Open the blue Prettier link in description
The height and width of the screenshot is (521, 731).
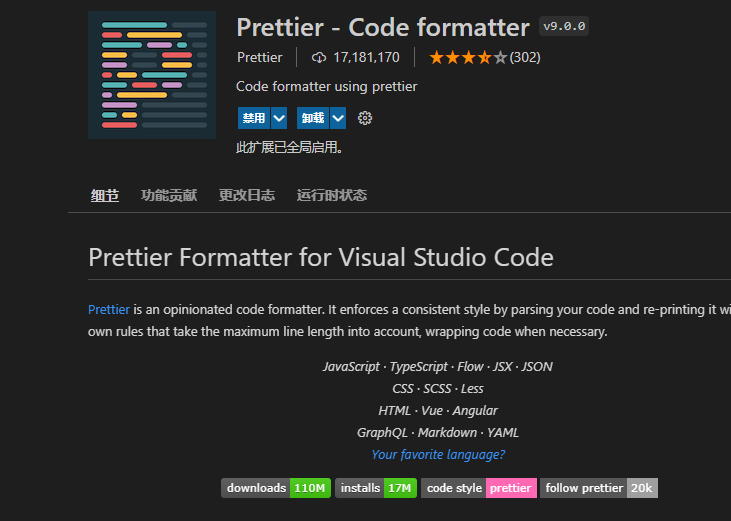click(109, 309)
